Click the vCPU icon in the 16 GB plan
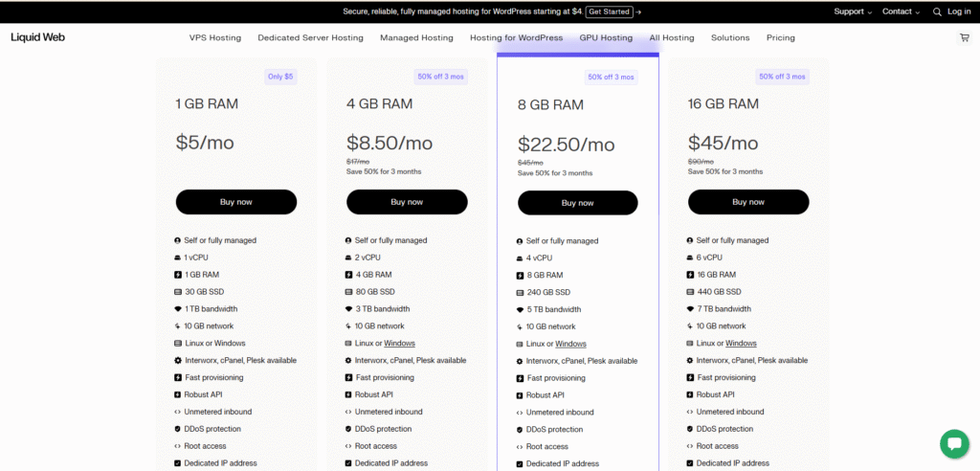 coord(690,258)
